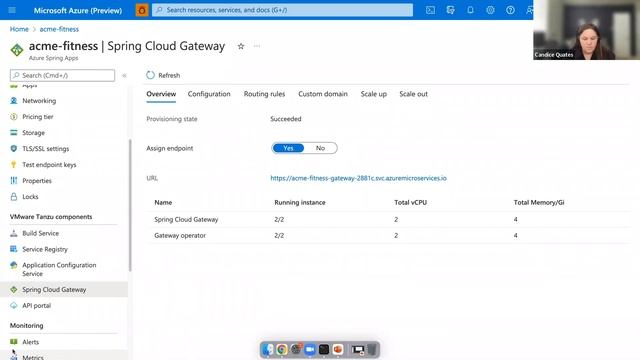Switch to the Routing rules tab
Viewport: 640px width, 360px height.
(264, 94)
